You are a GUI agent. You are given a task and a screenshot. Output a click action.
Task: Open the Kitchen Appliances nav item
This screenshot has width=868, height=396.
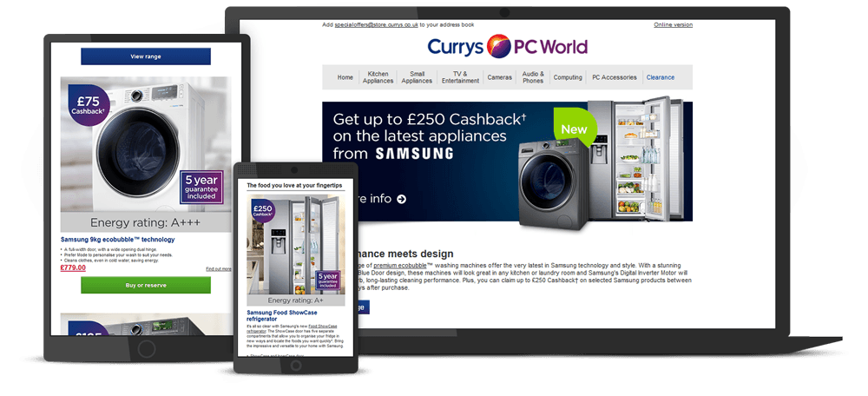point(378,77)
